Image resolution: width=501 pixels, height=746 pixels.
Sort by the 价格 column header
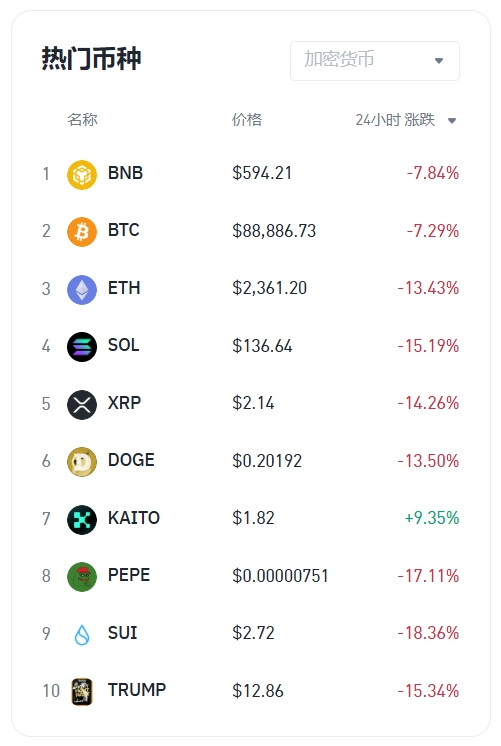(x=247, y=119)
